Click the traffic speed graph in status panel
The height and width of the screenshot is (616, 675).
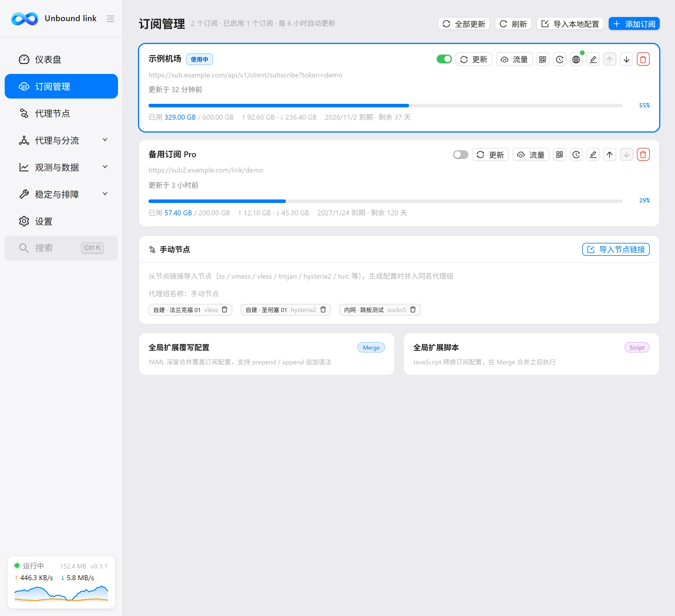61,593
